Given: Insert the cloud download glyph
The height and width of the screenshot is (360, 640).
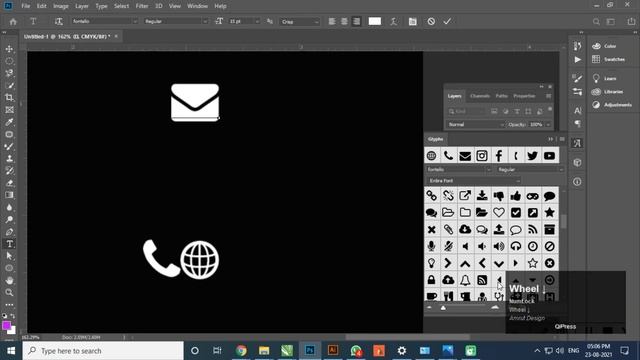Looking at the screenshot, I should (465, 229).
